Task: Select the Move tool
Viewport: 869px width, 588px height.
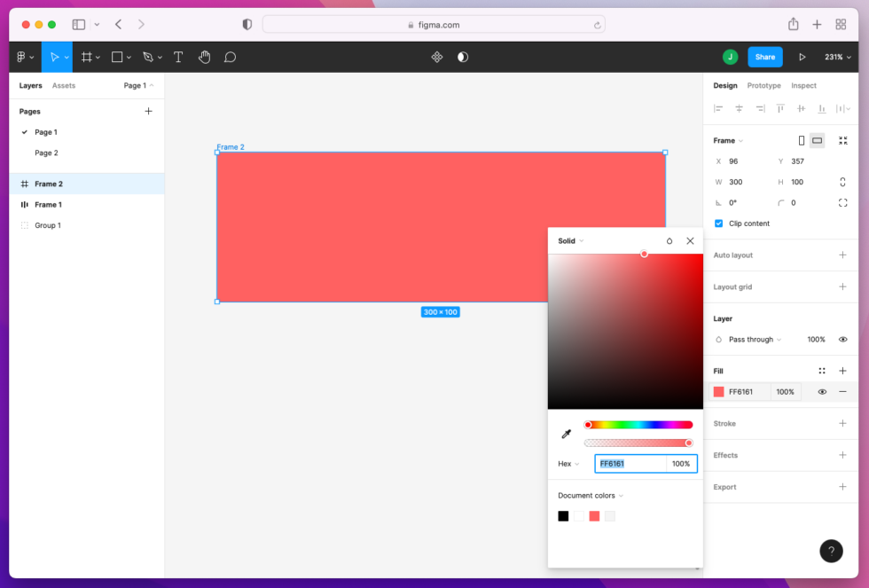Action: [x=55, y=57]
